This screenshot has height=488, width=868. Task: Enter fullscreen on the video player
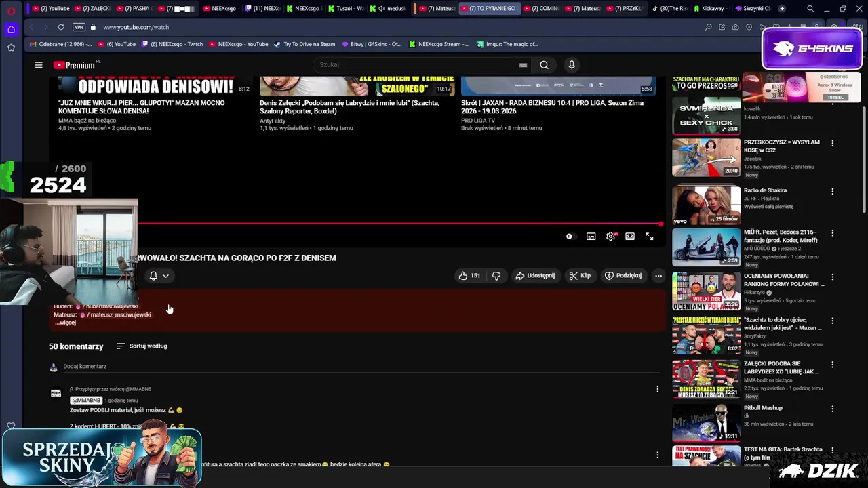point(650,236)
